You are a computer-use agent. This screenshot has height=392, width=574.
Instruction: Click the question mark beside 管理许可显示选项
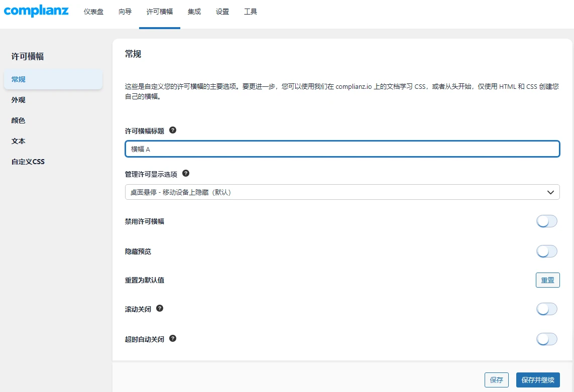[x=185, y=173]
